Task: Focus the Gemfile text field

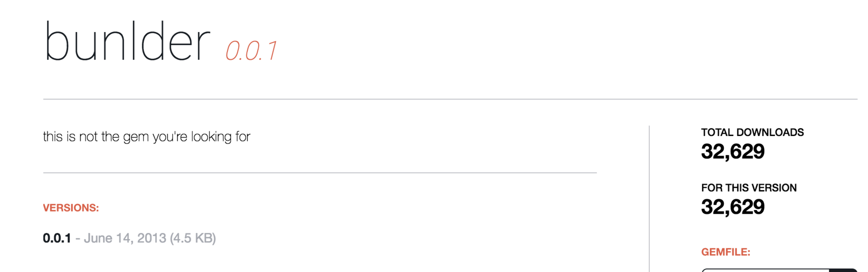Action: [765, 270]
